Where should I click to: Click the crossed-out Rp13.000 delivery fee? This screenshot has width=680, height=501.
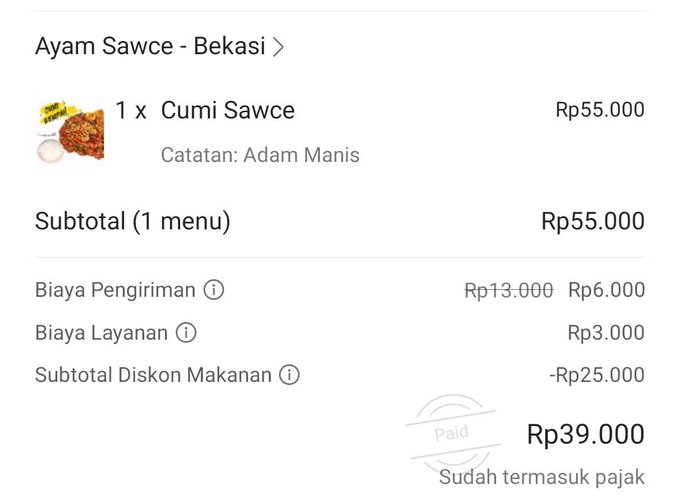509,290
